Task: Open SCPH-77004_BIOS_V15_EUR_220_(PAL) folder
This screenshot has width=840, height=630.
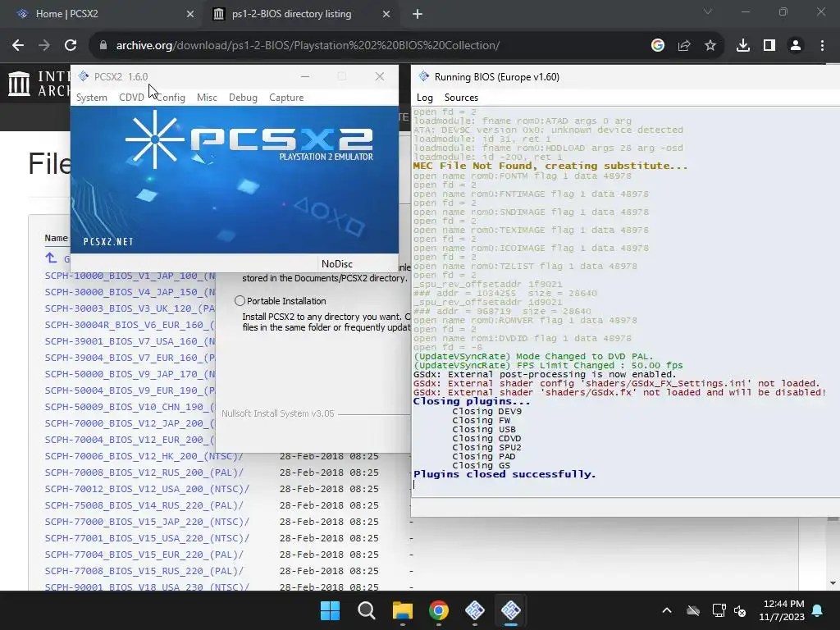Action: click(144, 555)
